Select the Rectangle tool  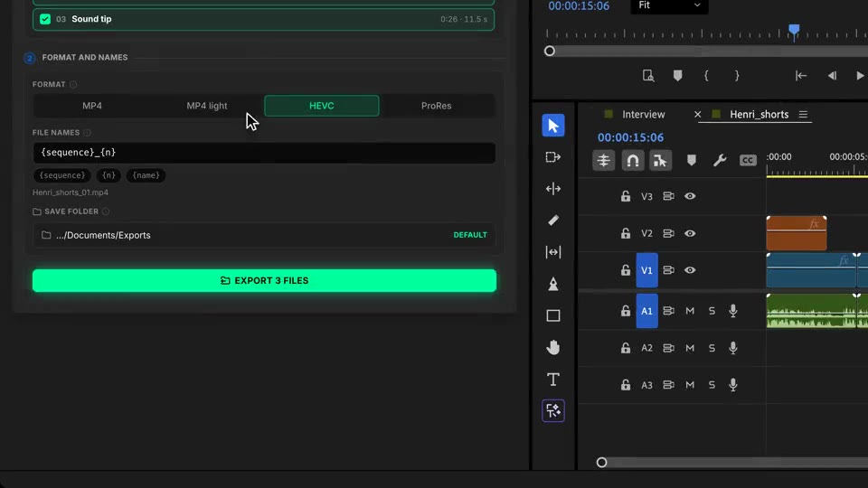pos(553,315)
